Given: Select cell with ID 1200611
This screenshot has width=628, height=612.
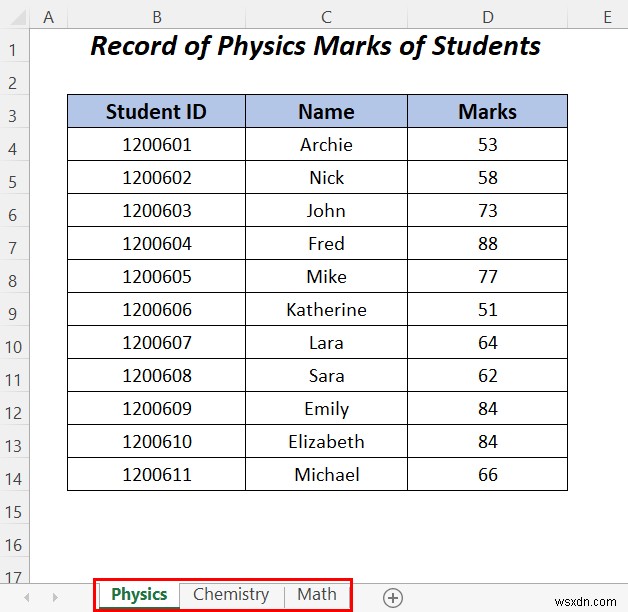Looking at the screenshot, I should pyautogui.click(x=157, y=475).
